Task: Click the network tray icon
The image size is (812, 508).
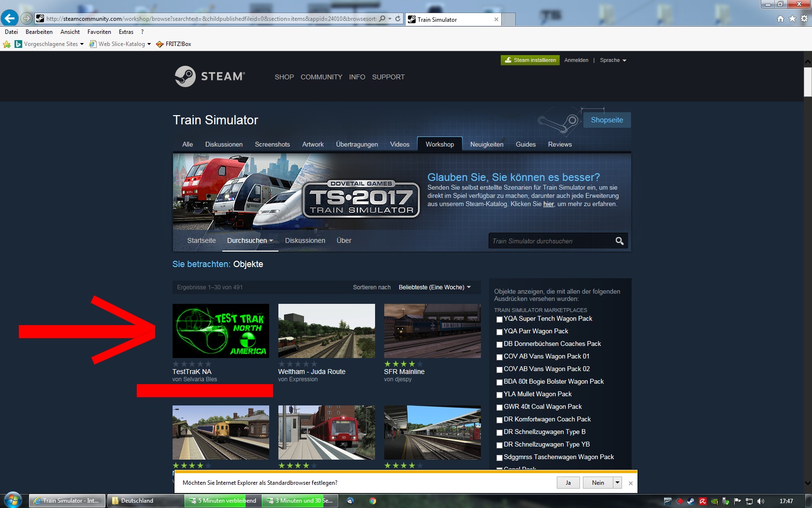Action: [749, 501]
